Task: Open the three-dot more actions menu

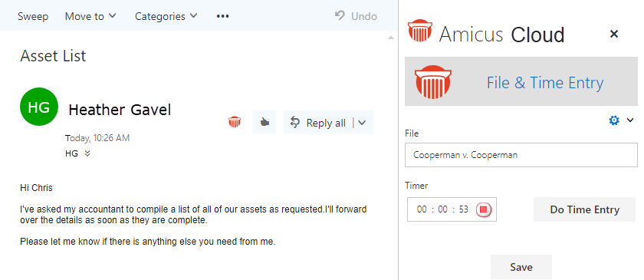Action: pos(222,16)
